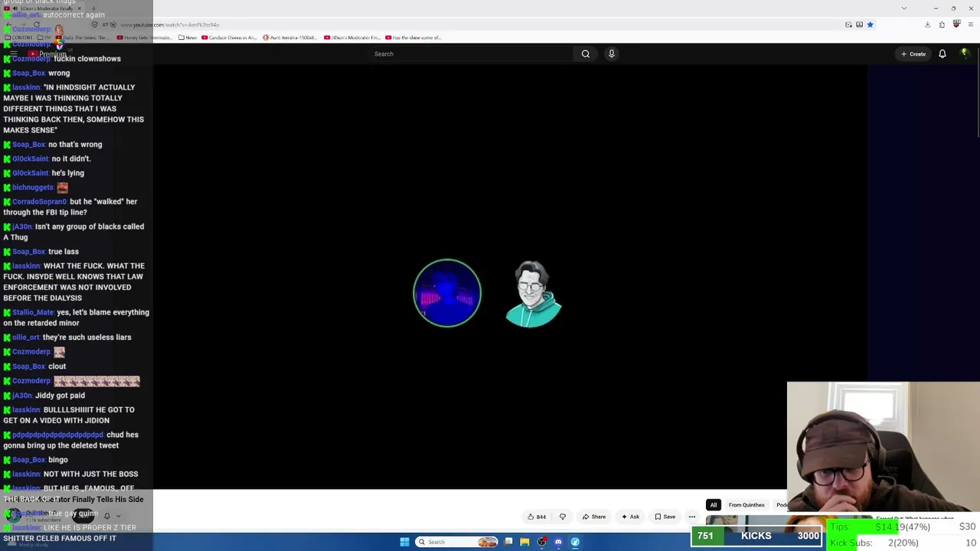980x551 pixels.
Task: Open the YouTube account avatar menu
Action: point(965,54)
